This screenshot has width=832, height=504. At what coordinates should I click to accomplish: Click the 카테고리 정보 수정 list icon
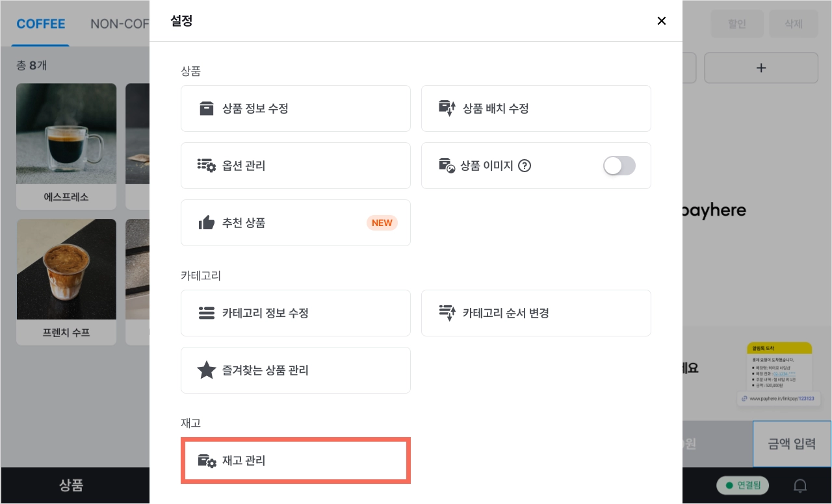click(206, 313)
